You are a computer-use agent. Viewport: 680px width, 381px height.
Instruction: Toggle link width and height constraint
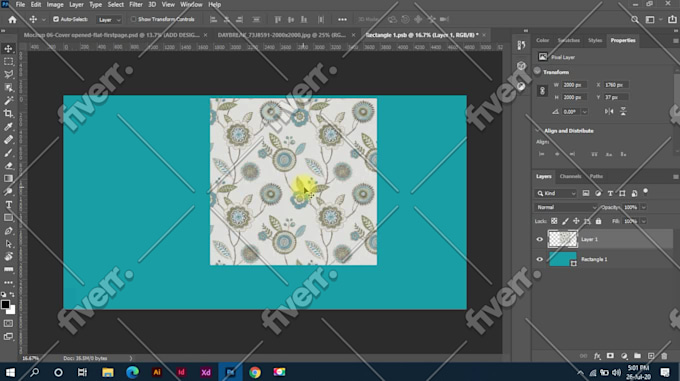click(542, 91)
